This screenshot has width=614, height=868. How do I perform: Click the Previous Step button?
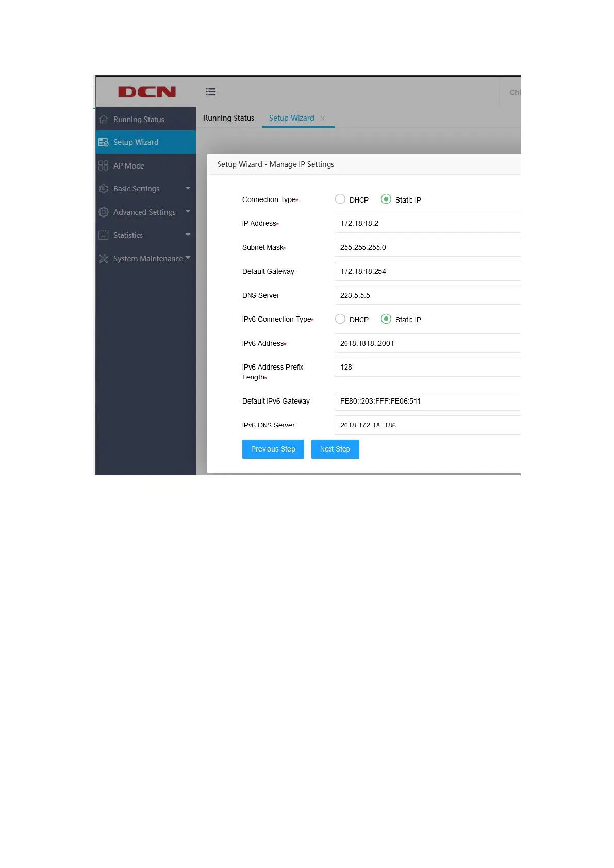(273, 449)
